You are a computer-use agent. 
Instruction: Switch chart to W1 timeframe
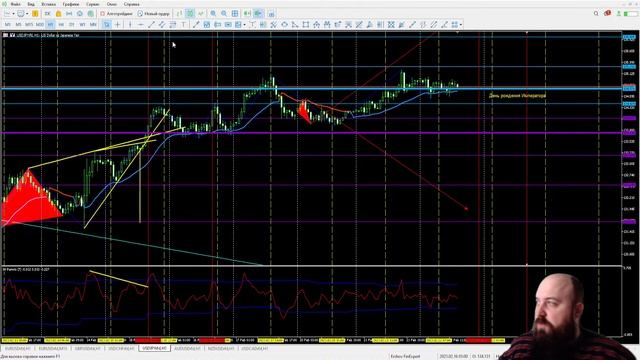point(82,25)
